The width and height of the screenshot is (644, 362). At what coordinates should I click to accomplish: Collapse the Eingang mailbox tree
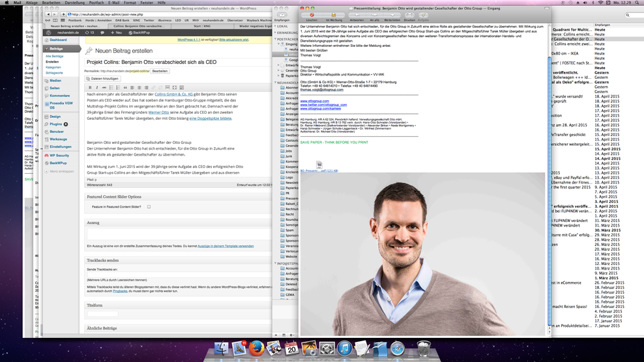tap(279, 44)
